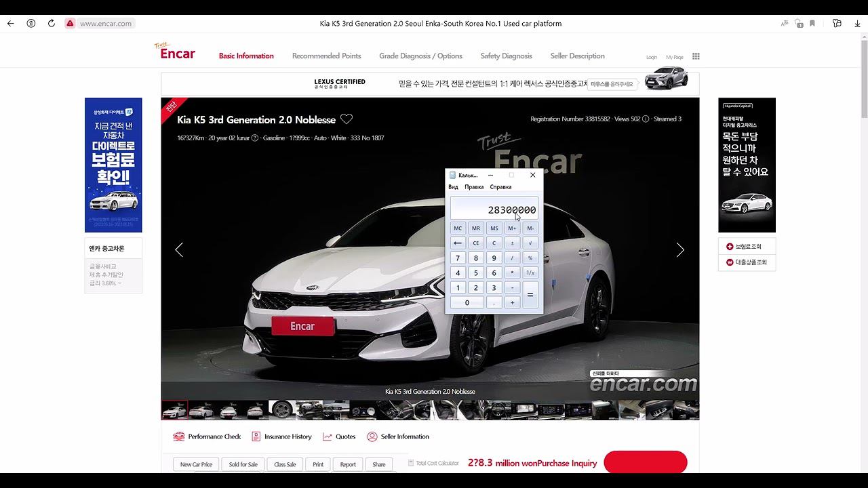Click the MC memory clear key

tap(458, 228)
